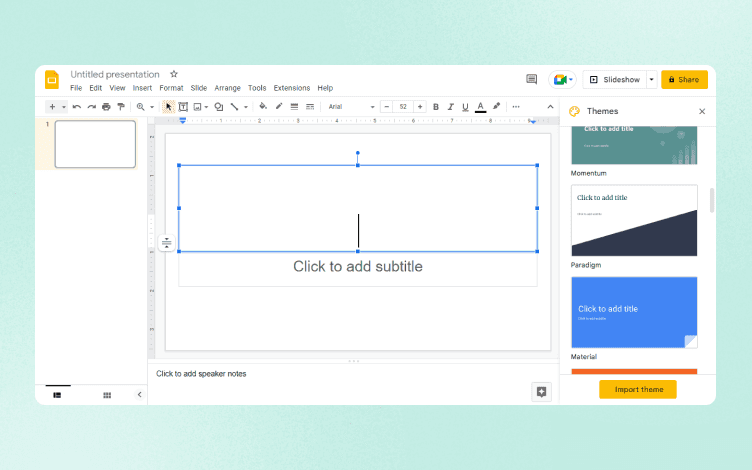Click the new slide plus button
Screen dimensions: 752x470
point(52,106)
